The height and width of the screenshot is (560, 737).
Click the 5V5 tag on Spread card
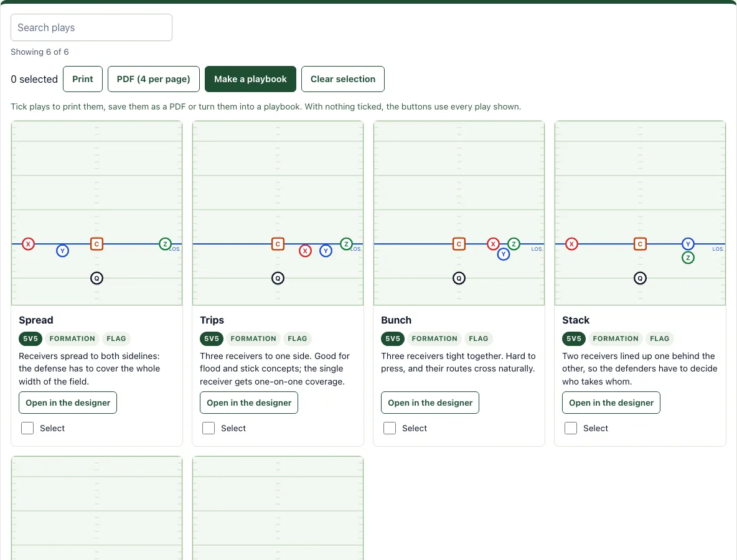31,338
